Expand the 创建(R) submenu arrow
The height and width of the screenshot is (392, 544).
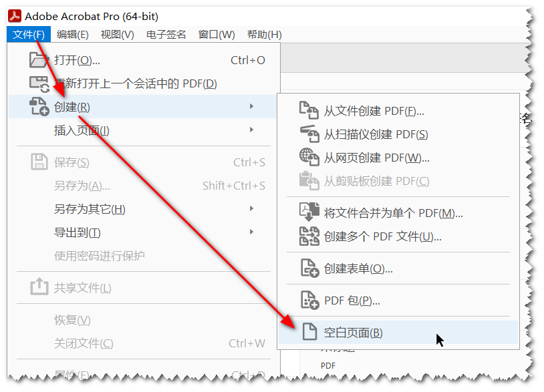pos(251,106)
